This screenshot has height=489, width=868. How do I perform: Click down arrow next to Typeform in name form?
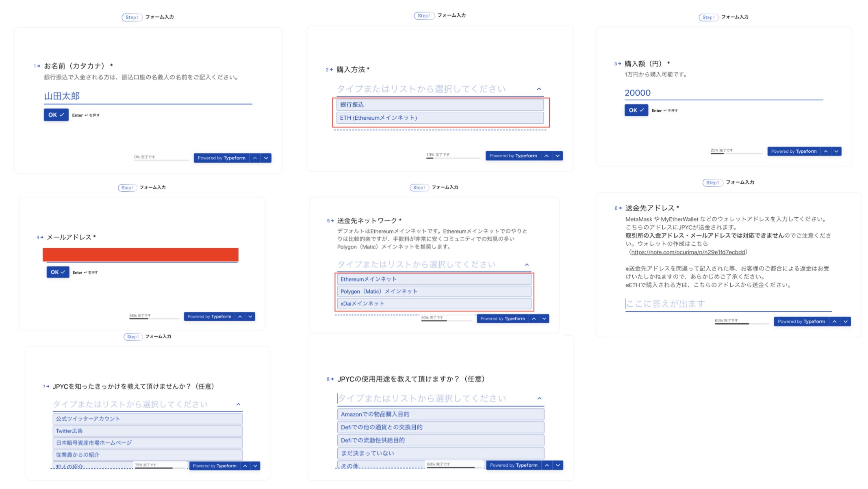tap(266, 158)
